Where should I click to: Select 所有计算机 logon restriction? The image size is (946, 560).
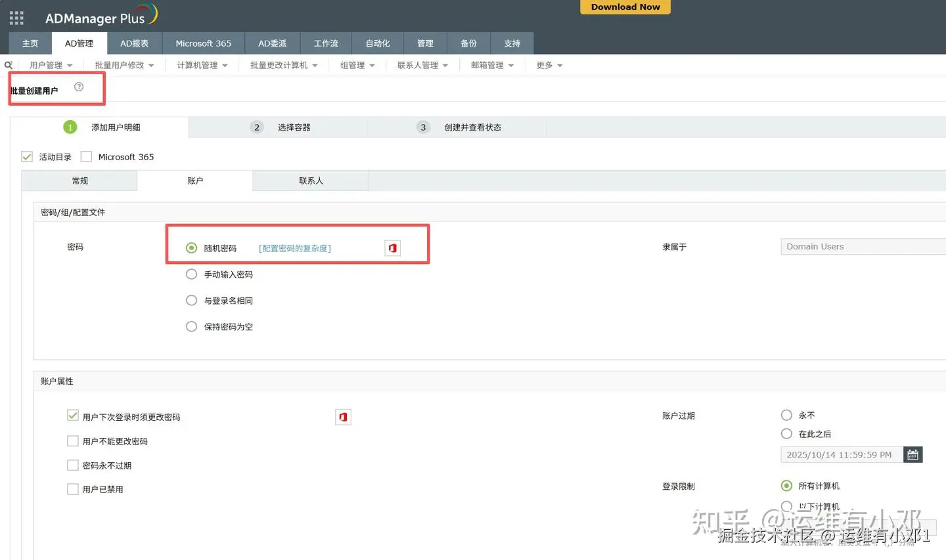[786, 486]
